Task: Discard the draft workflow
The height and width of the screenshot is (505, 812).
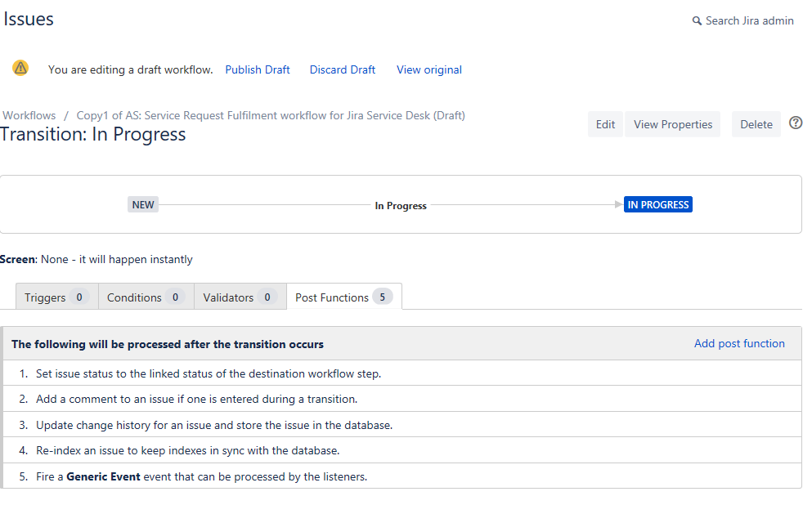Action: tap(343, 69)
